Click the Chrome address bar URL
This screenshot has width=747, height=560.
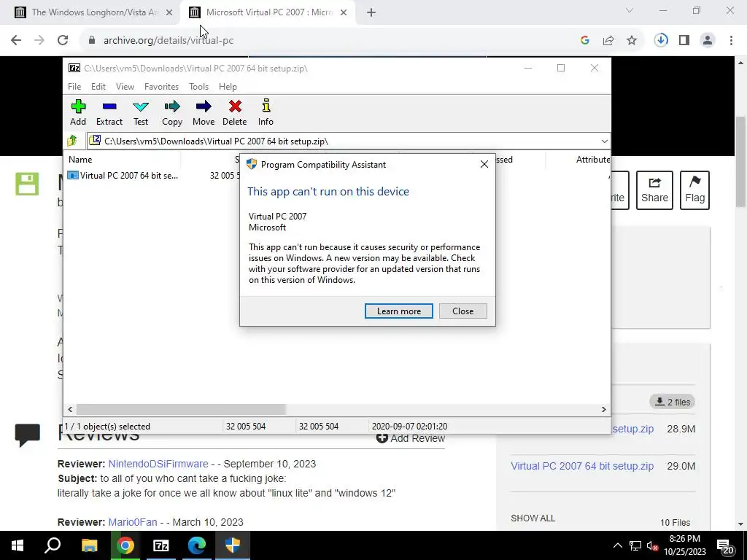coord(169,41)
